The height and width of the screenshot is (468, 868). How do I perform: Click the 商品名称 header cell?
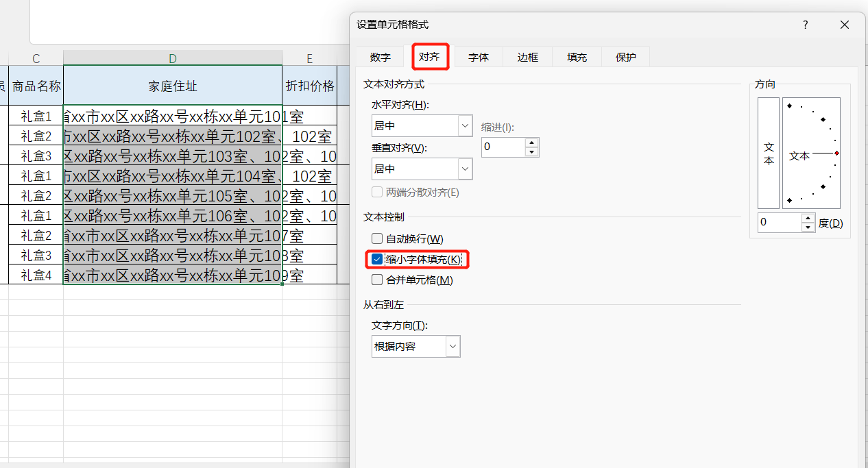(x=36, y=86)
